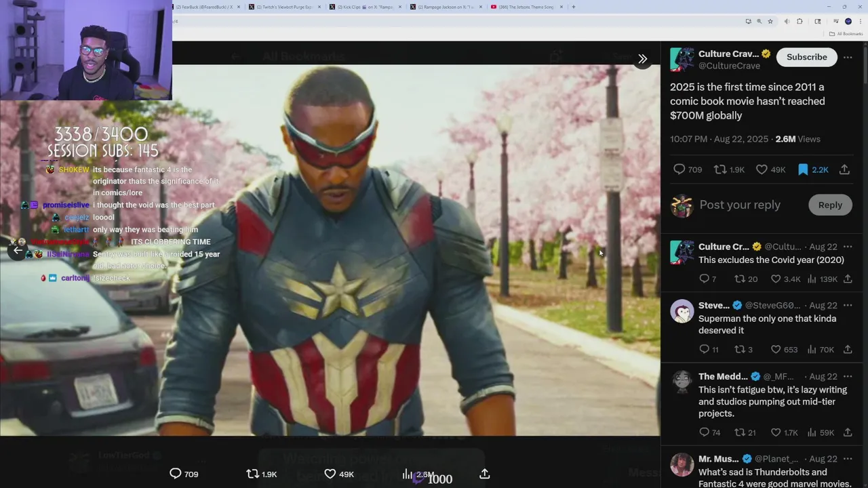
Task: Go to previous image using left arrow
Action: click(18, 250)
